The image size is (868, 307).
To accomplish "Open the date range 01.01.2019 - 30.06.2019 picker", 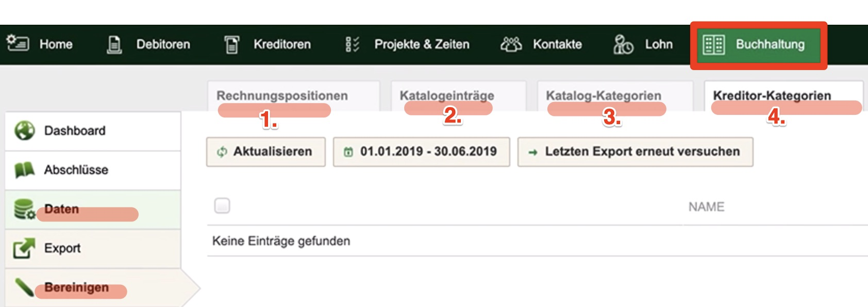I will 421,151.
